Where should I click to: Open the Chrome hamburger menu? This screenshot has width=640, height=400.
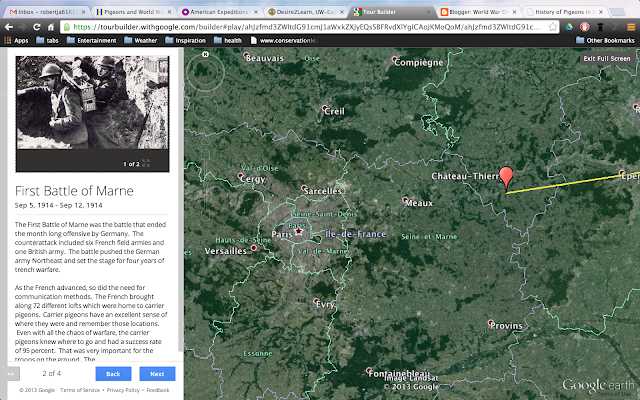(631, 27)
